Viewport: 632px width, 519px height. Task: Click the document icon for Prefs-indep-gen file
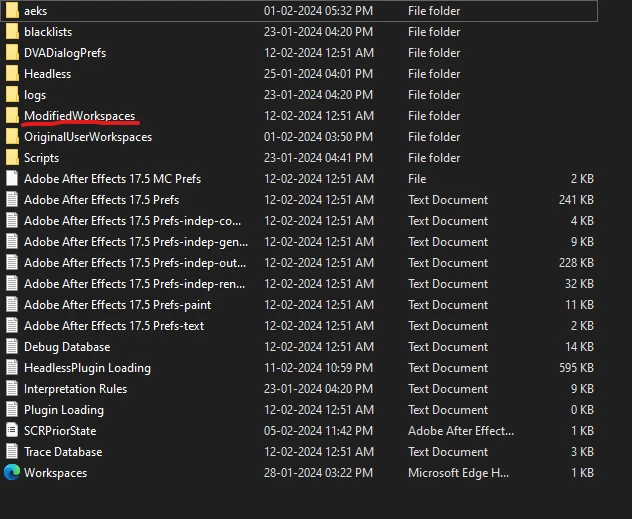pos(12,241)
